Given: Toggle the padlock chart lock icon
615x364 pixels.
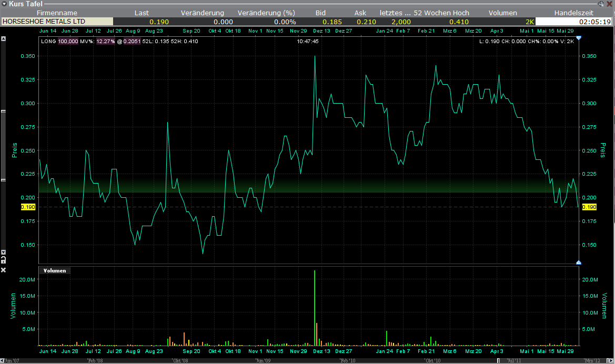Looking at the screenshot, I should coord(3,260).
